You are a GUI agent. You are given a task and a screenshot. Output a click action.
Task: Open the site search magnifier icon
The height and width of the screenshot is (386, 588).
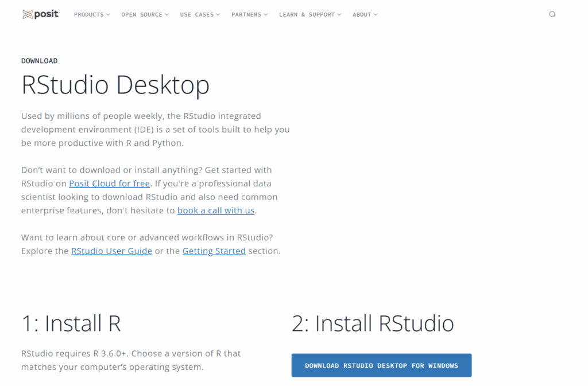point(552,14)
